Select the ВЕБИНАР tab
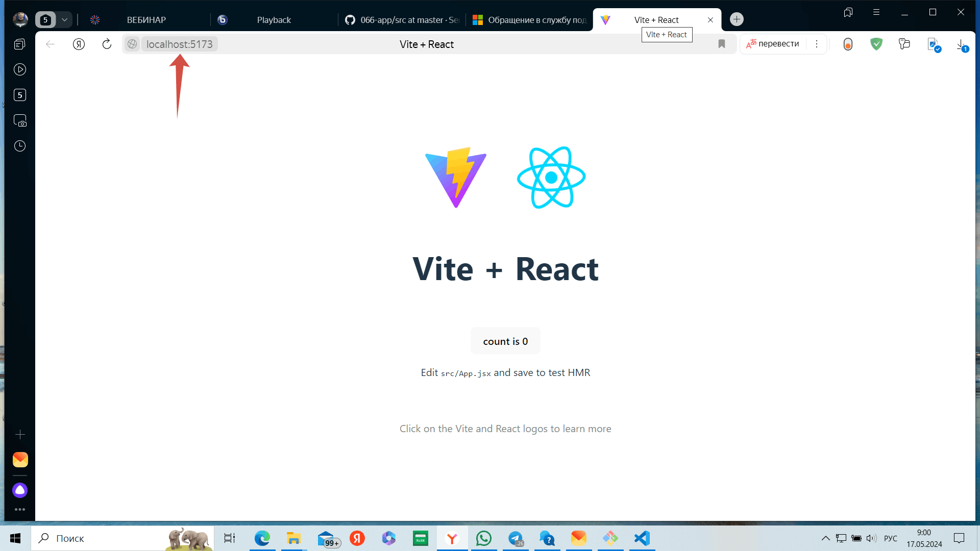The width and height of the screenshot is (980, 551). [146, 19]
